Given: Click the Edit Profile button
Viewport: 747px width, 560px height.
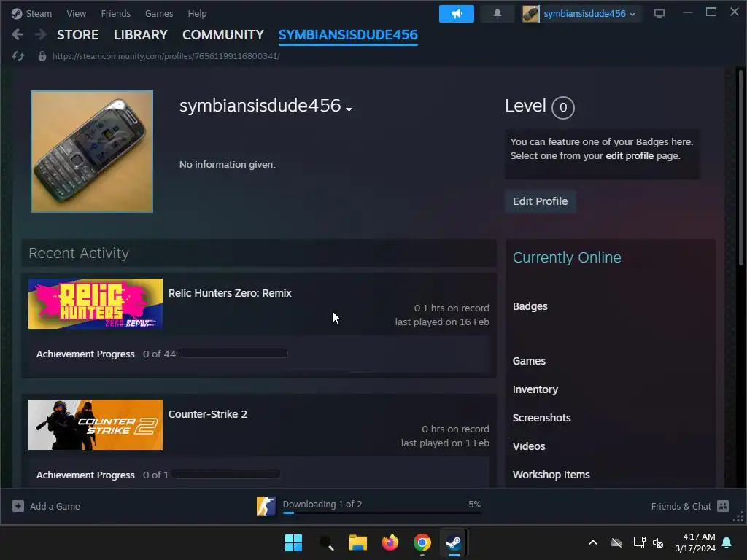Looking at the screenshot, I should click(541, 201).
